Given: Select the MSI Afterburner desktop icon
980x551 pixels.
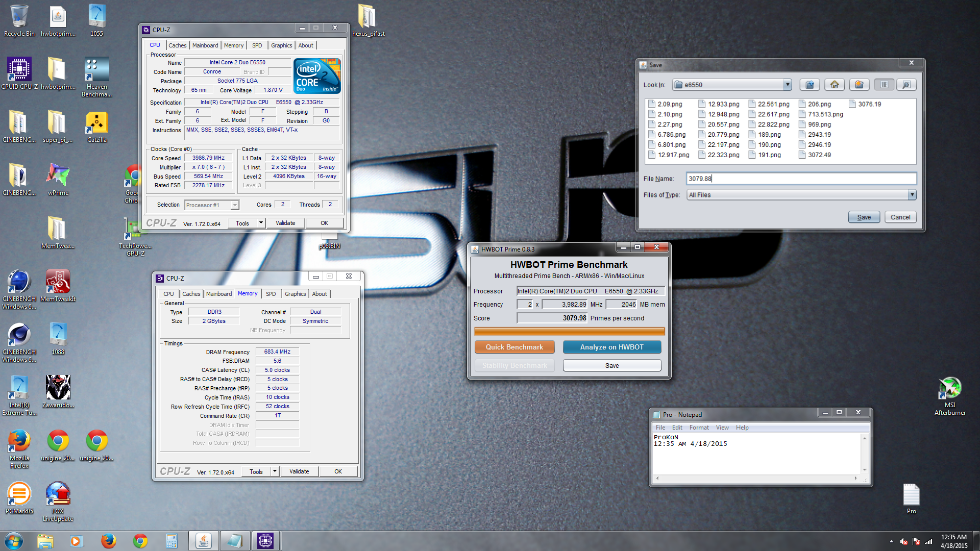Looking at the screenshot, I should point(950,396).
